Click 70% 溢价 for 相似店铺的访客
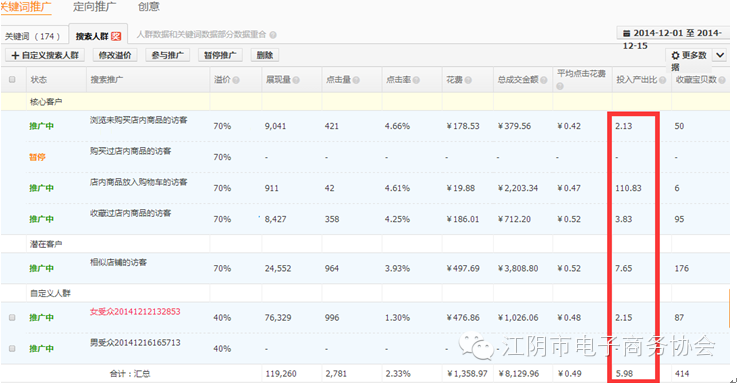This screenshot has height=383, width=739. (x=222, y=268)
